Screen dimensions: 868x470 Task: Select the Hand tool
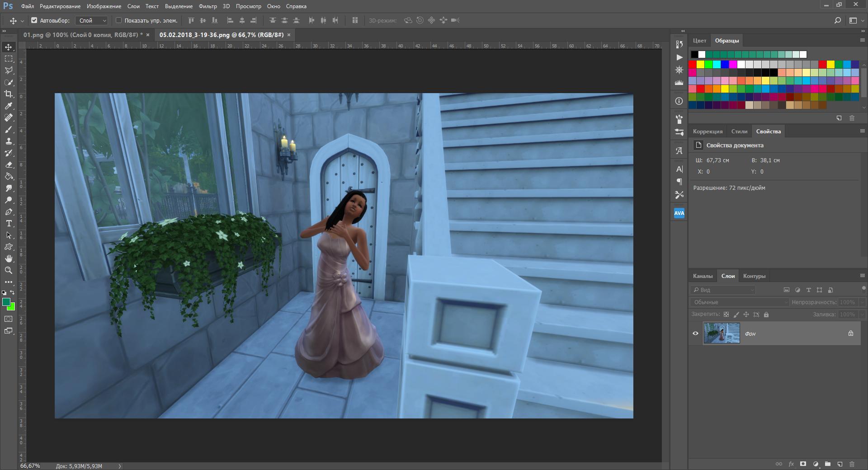9,258
